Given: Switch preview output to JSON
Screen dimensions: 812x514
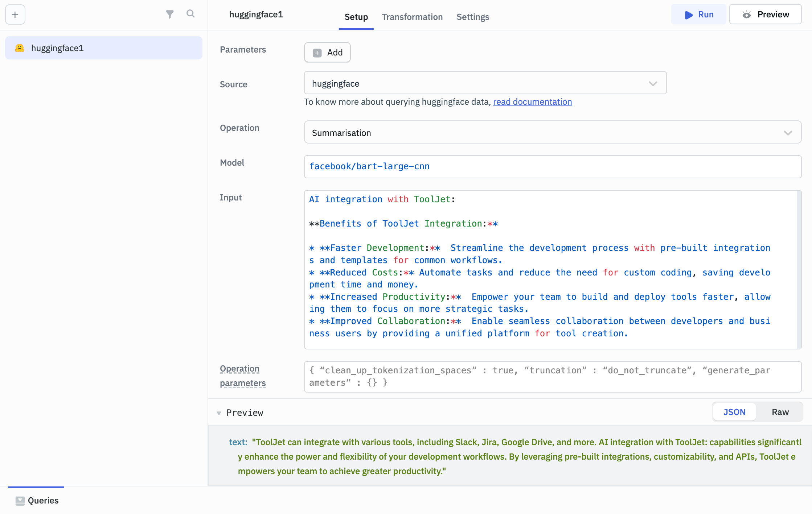Looking at the screenshot, I should pyautogui.click(x=734, y=412).
